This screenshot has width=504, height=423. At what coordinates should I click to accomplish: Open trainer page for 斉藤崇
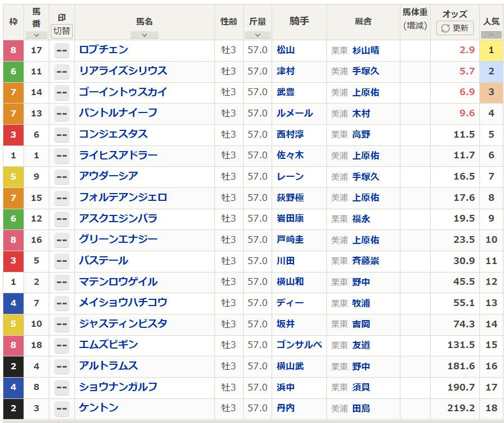[366, 261]
